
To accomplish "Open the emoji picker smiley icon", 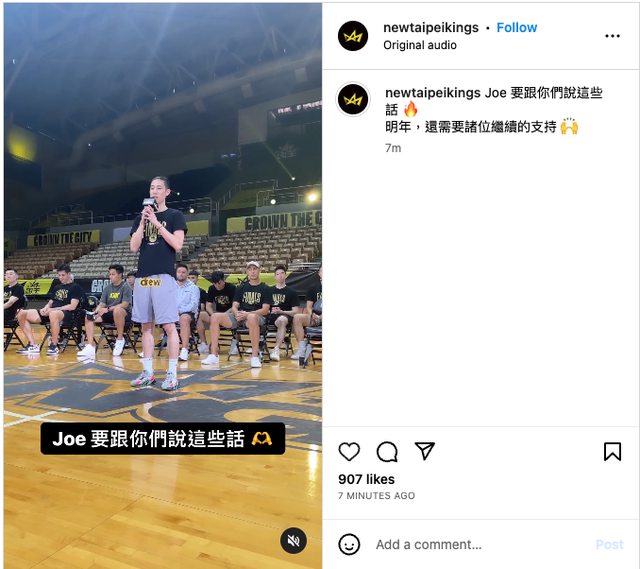I will 349,544.
